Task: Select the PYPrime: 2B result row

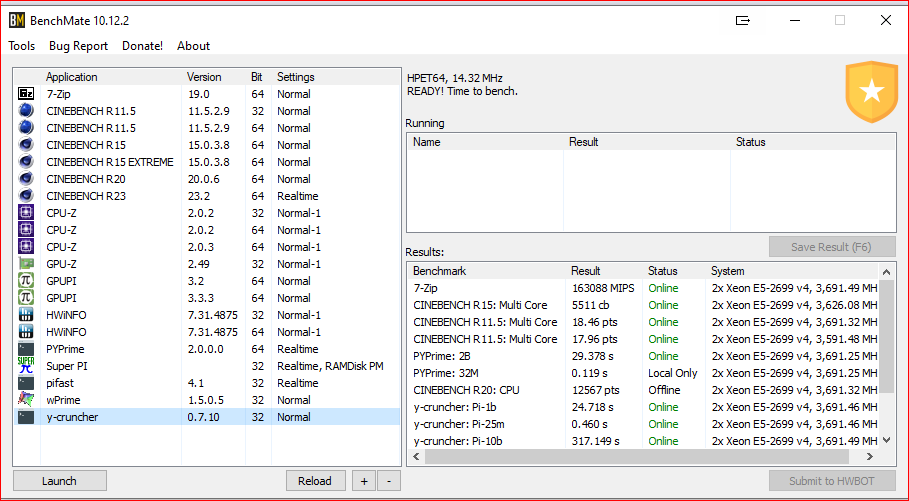Action: click(x=643, y=356)
